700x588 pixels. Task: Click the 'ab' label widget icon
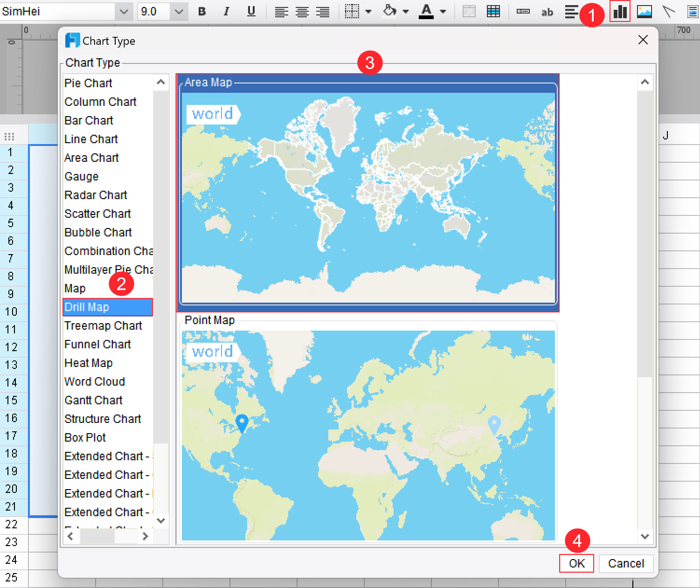pos(547,12)
